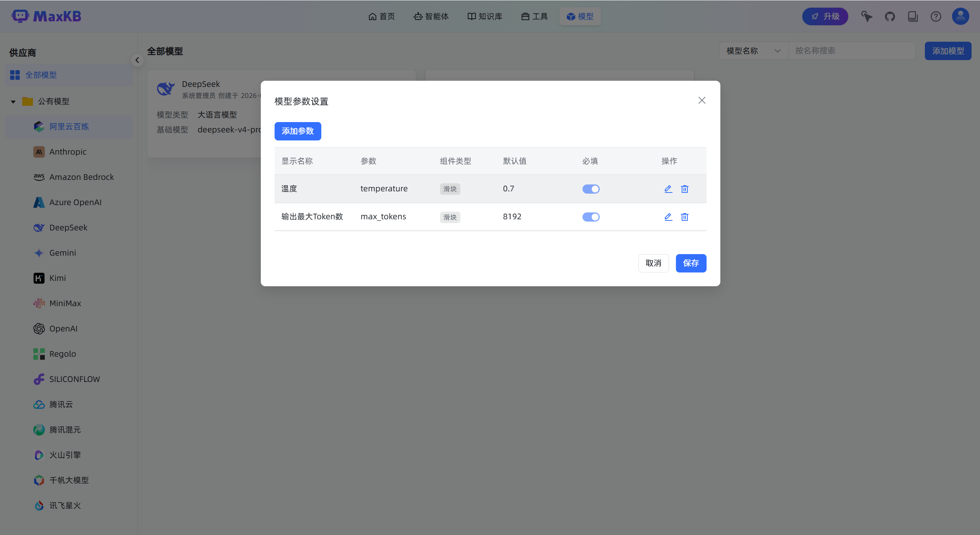Select Anthropic provider

click(x=69, y=152)
